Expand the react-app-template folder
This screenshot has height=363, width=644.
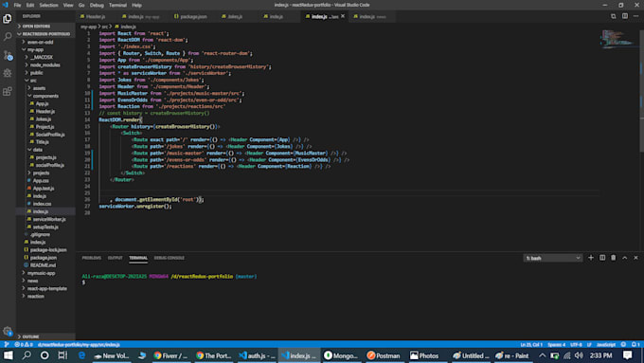(x=46, y=288)
